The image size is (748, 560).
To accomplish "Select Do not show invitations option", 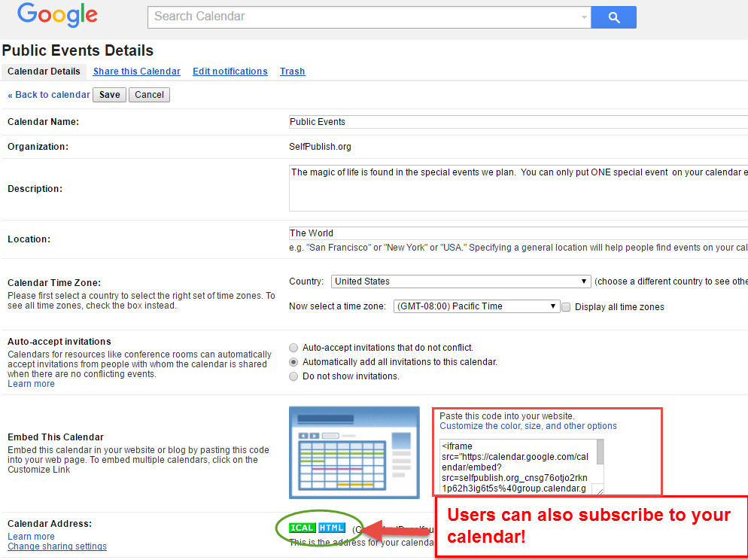I will 293,376.
